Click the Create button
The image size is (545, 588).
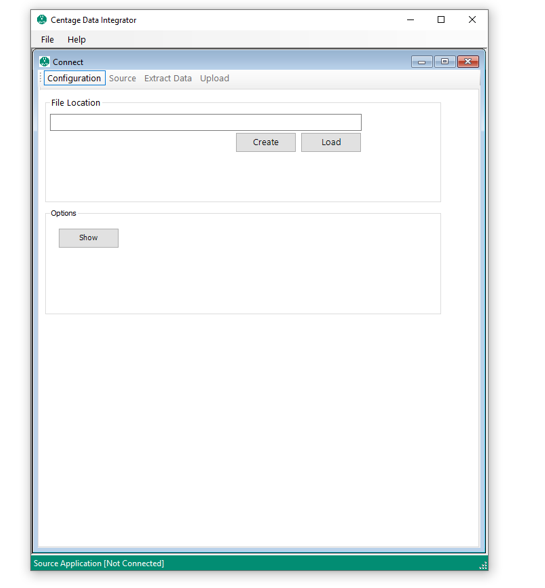(x=266, y=142)
